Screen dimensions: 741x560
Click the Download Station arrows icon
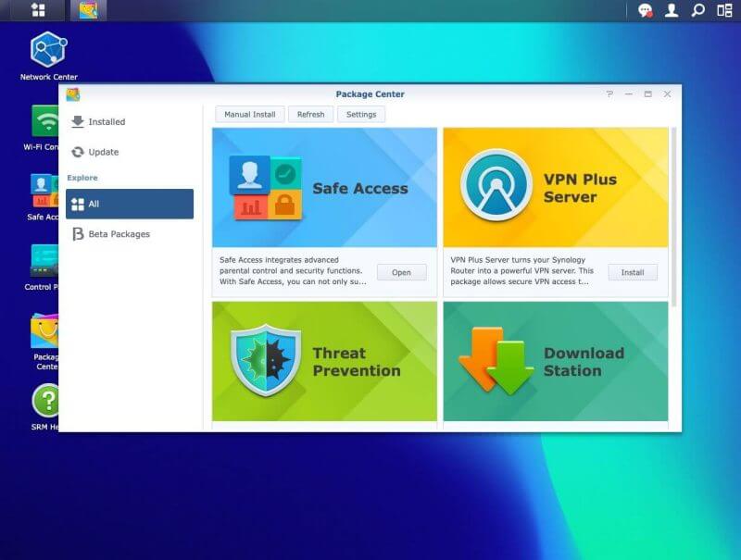coord(496,361)
